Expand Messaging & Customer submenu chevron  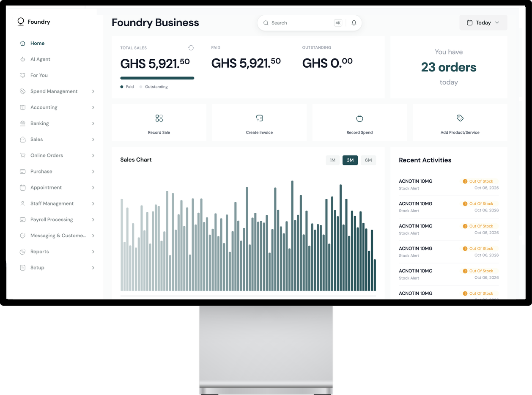93,236
